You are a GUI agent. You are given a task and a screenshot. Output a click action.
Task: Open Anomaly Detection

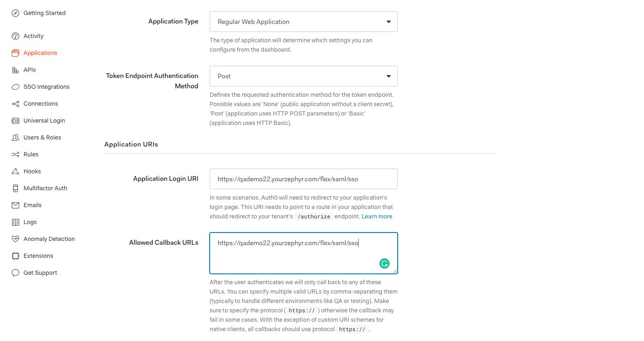coord(49,239)
